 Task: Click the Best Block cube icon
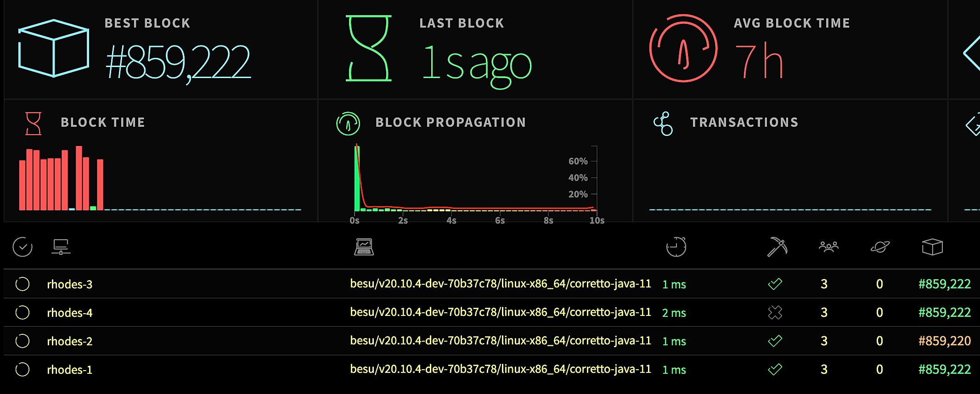[53, 48]
